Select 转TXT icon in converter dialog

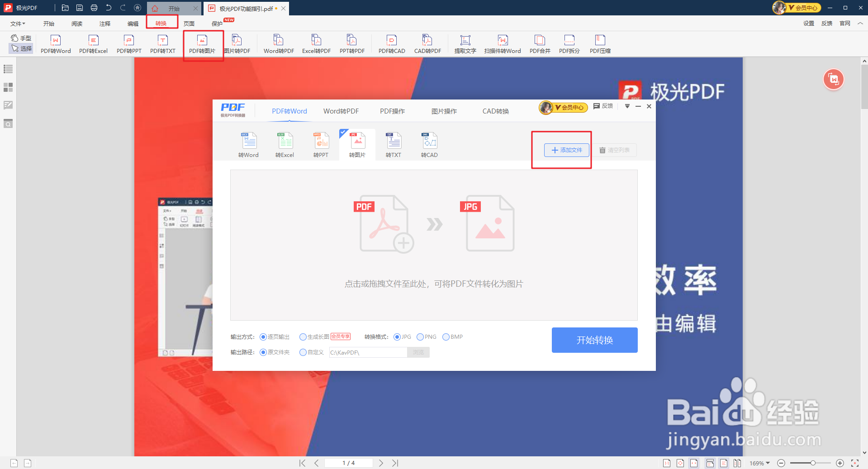point(393,145)
